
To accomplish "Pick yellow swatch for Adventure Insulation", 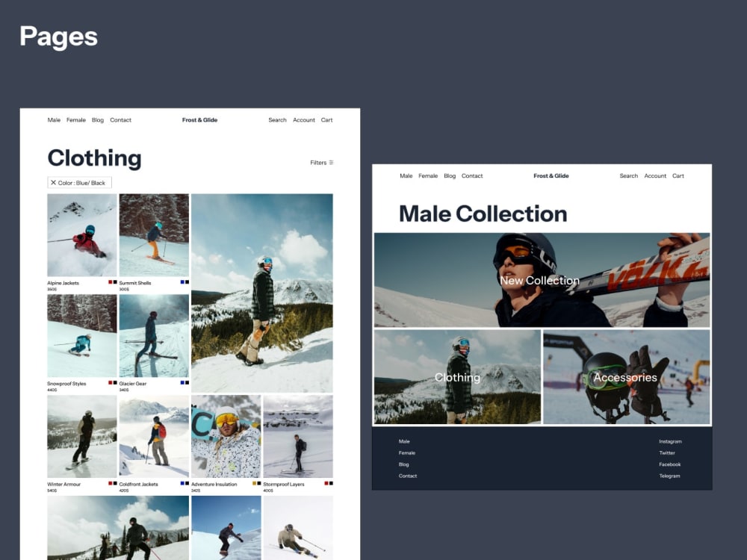I will (255, 483).
